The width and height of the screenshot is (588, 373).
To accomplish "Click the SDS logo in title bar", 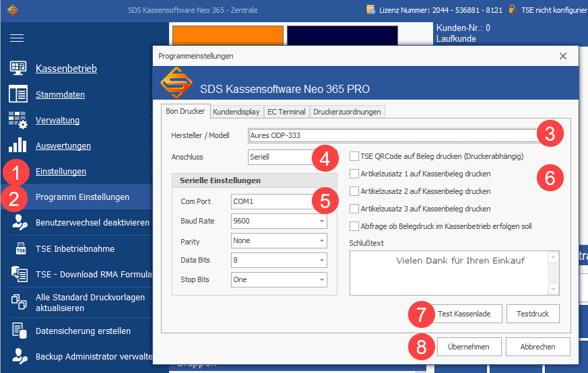I will 12,9.
